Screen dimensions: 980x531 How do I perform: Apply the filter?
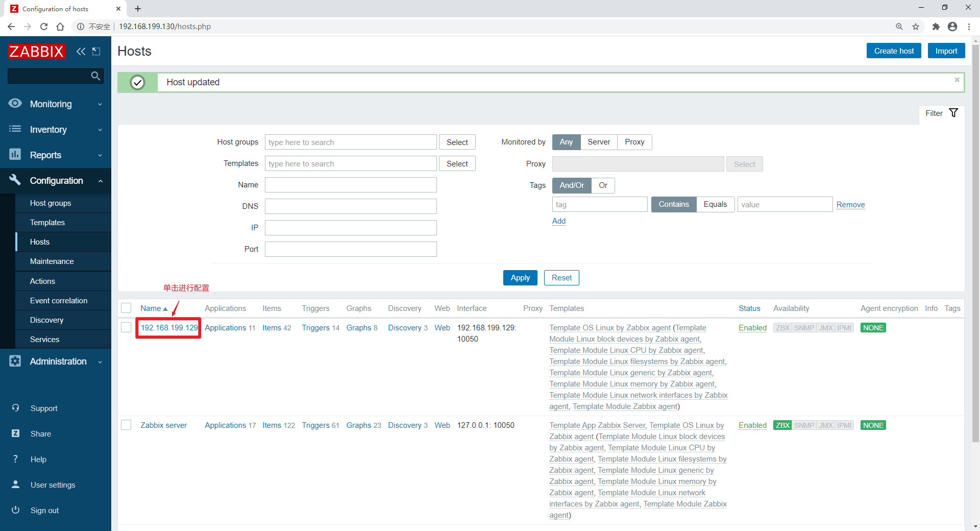[x=520, y=277]
